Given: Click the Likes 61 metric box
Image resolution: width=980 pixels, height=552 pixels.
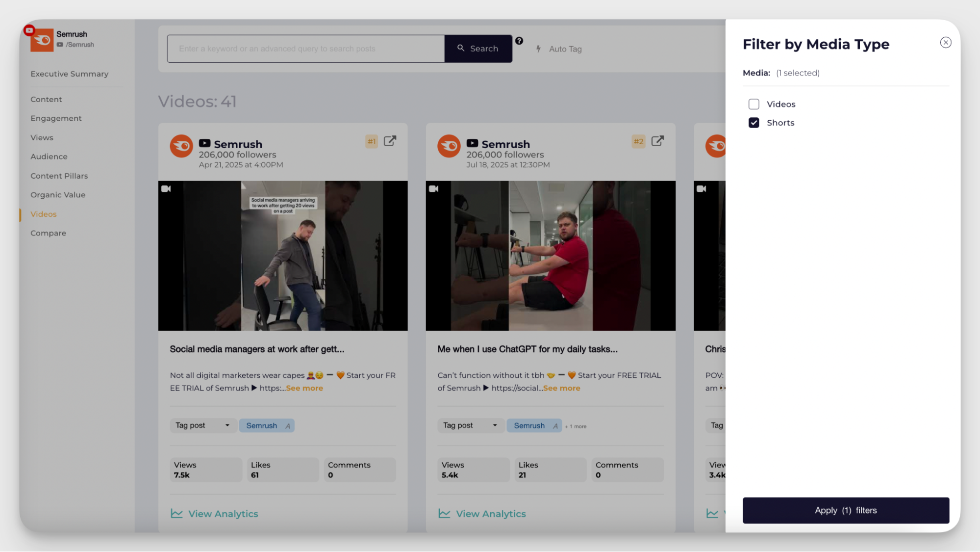Looking at the screenshot, I should point(283,470).
